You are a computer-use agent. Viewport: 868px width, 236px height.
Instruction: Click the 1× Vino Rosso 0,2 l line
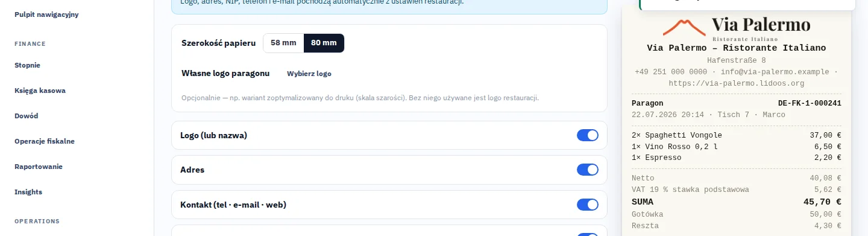tap(737, 147)
